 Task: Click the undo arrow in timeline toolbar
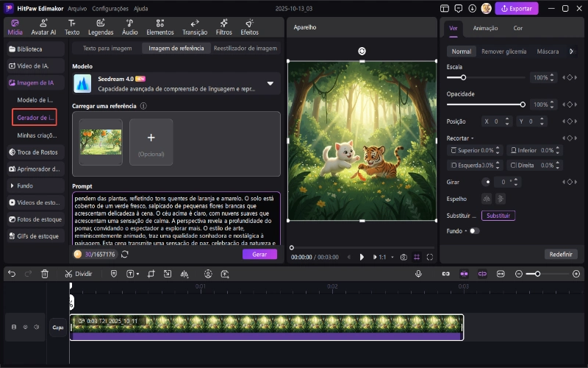pos(12,273)
